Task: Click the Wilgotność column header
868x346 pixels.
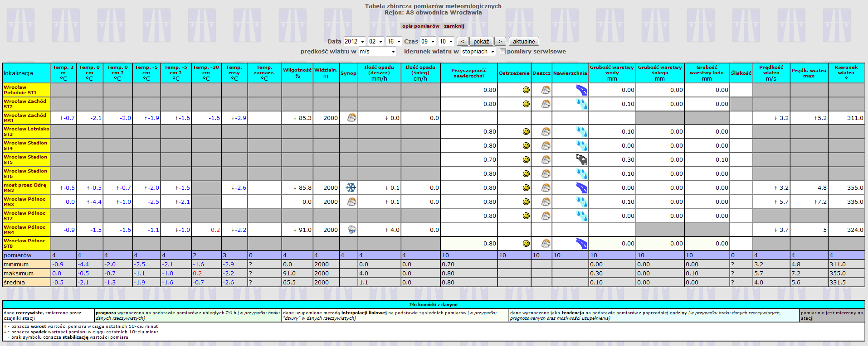Action: click(x=297, y=73)
